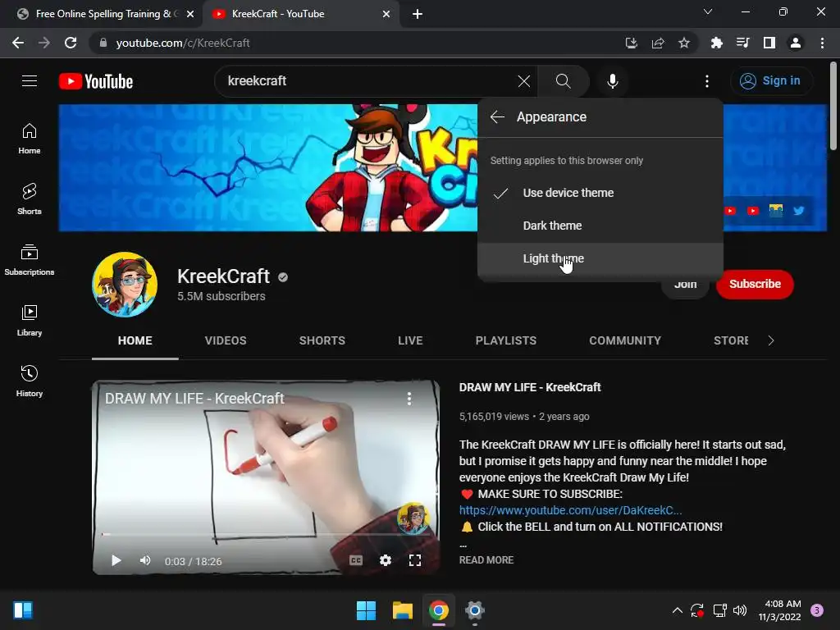Click the magnifier search button
Screen dimensions: 840x630
(563, 81)
